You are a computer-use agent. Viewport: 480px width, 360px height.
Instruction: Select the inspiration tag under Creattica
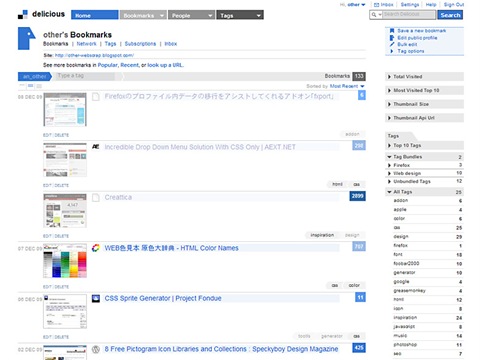pos(322,235)
